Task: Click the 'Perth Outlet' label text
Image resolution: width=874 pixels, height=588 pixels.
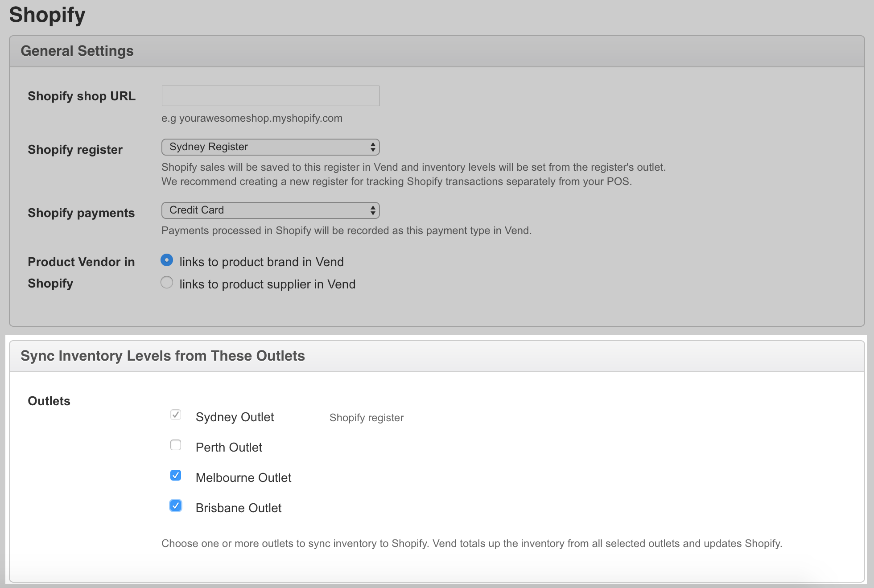Action: click(229, 448)
